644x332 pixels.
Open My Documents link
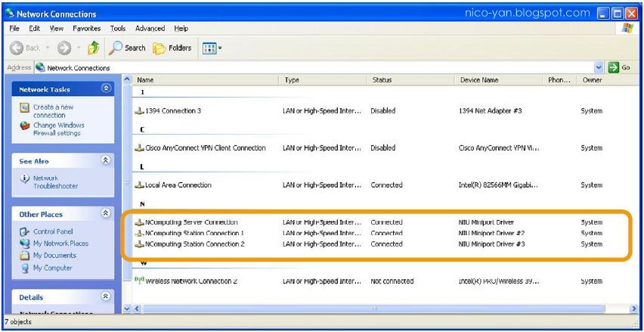54,255
